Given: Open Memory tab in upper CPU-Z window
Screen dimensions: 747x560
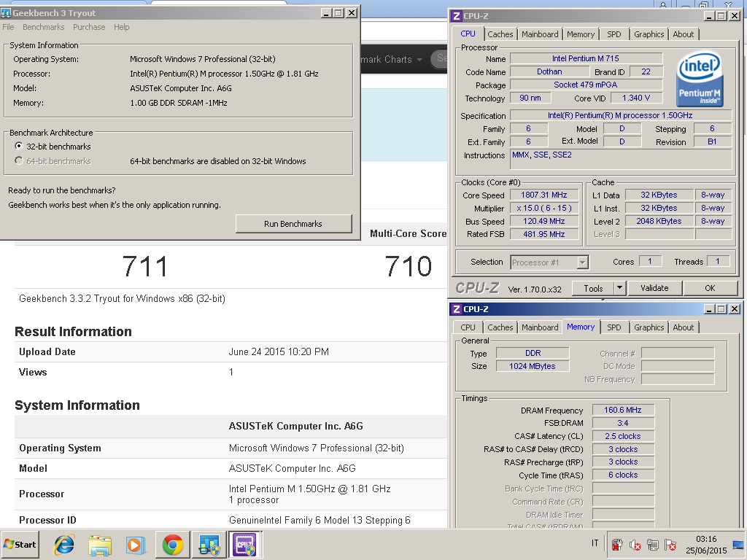Looking at the screenshot, I should (581, 34).
